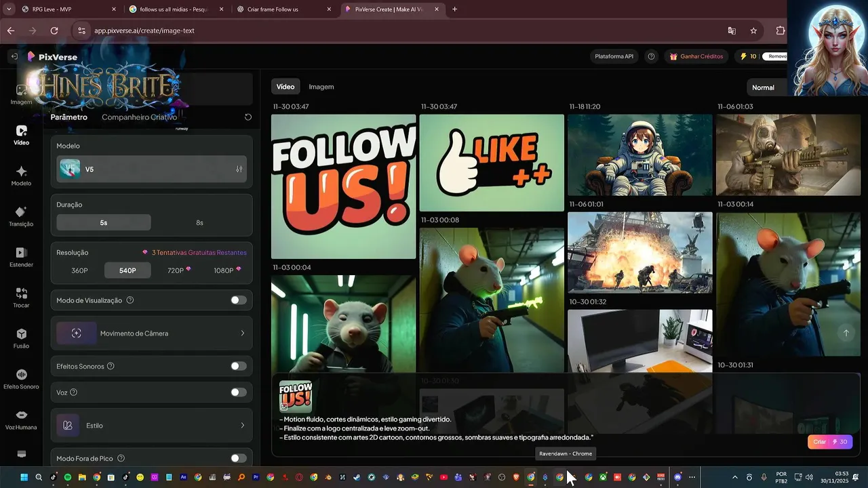The image size is (868, 488).
Task: Click info icon beside Voz
Action: coord(74,392)
